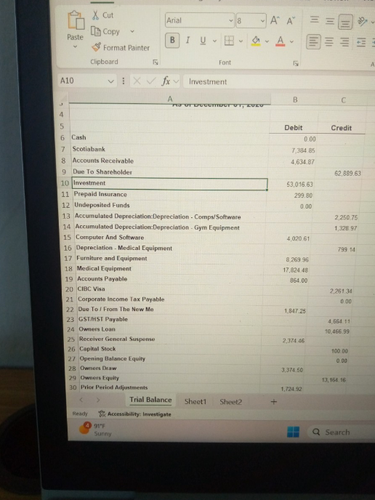
Task: Click Accessibility: Investigate in status bar
Action: [135, 414]
